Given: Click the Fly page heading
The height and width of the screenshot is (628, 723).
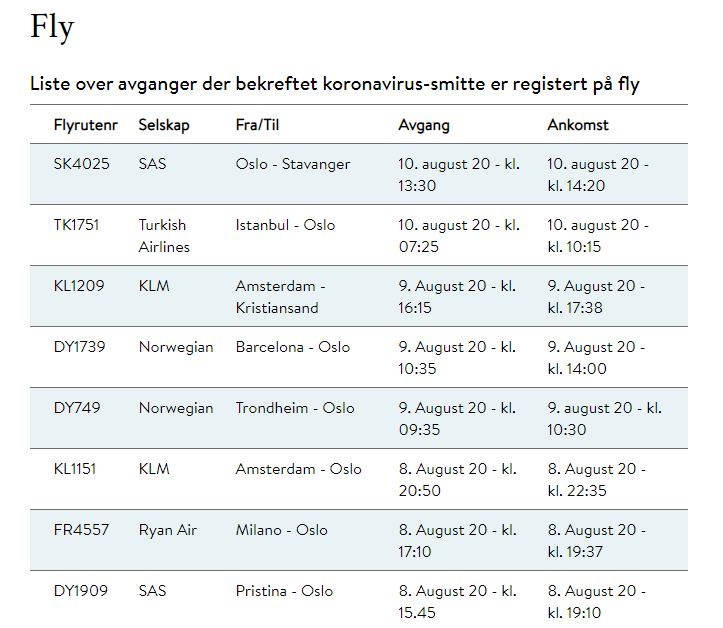Looking at the screenshot, I should [x=52, y=27].
